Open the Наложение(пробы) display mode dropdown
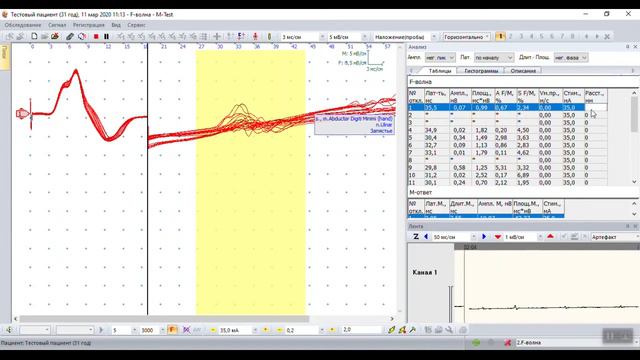Viewport: 640px width, 360px height. coord(433,37)
